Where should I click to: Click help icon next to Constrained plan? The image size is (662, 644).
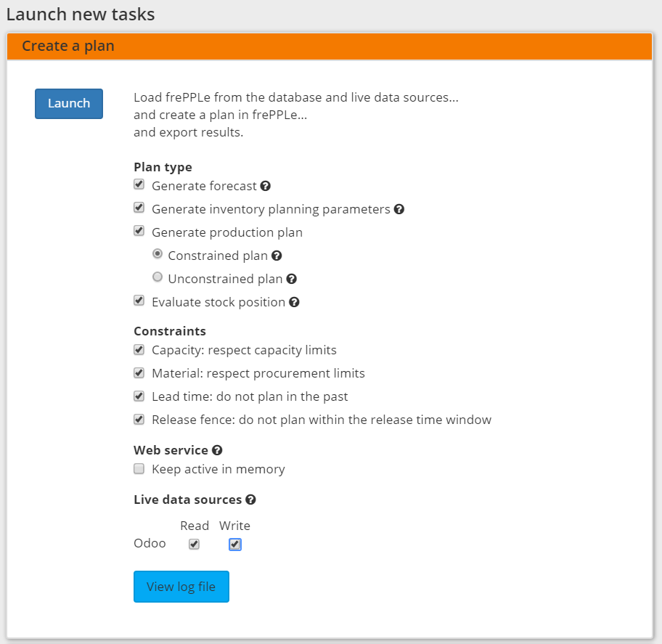(277, 256)
